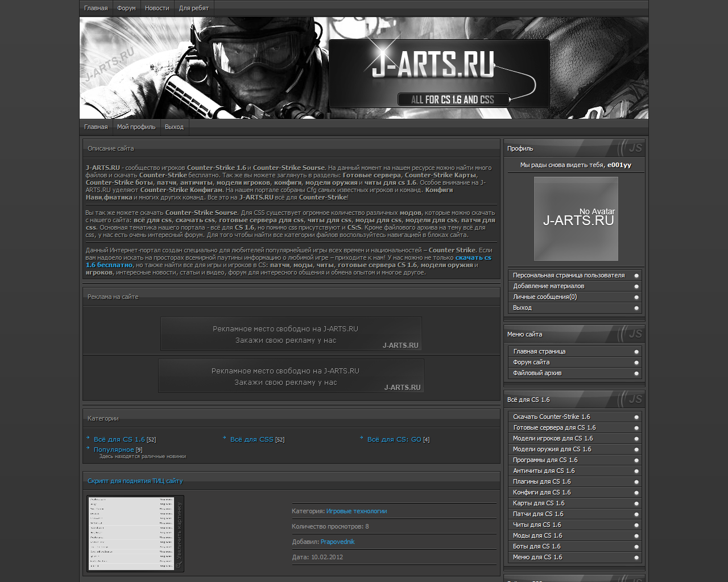Screen dimensions: 728x582
Task: Click the date 10.02.2012 text
Action: pyautogui.click(x=327, y=557)
